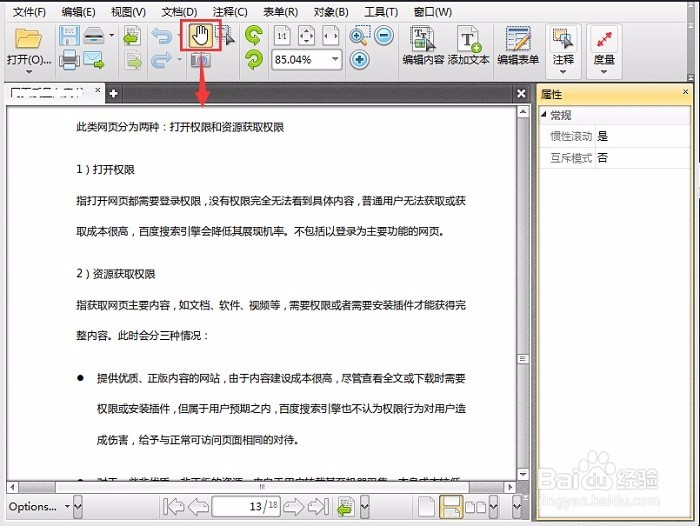Screen dimensions: 700x526
Task: Switch to continuous page layout
Action: tap(451, 507)
